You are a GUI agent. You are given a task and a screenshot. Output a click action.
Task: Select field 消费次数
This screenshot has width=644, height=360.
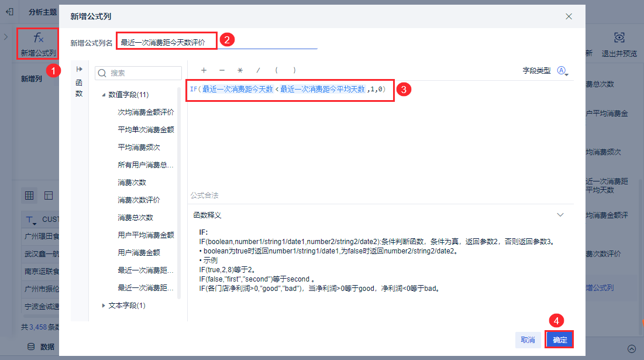pyautogui.click(x=132, y=183)
